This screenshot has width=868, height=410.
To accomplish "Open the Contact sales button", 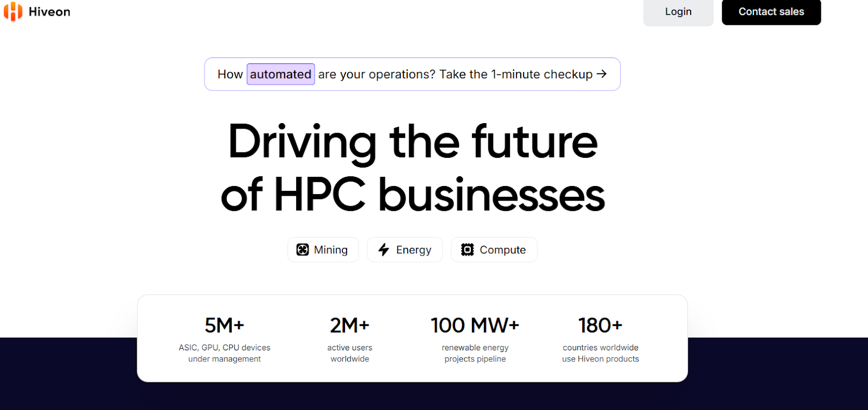I will (x=771, y=12).
